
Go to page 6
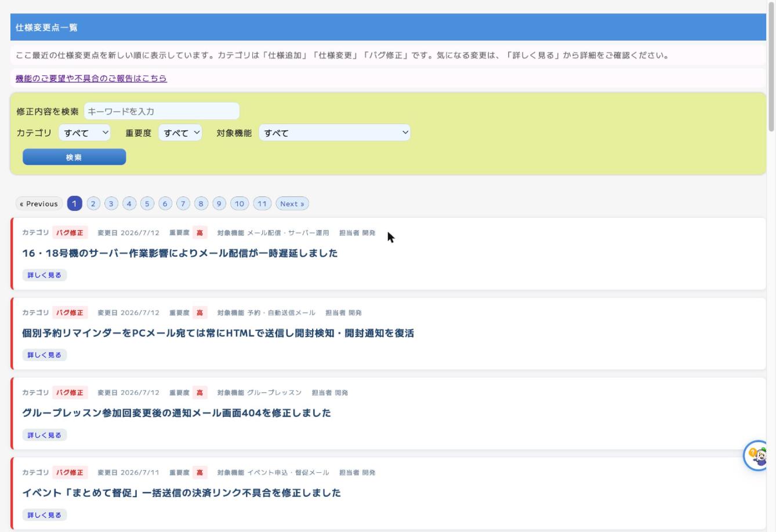point(165,203)
